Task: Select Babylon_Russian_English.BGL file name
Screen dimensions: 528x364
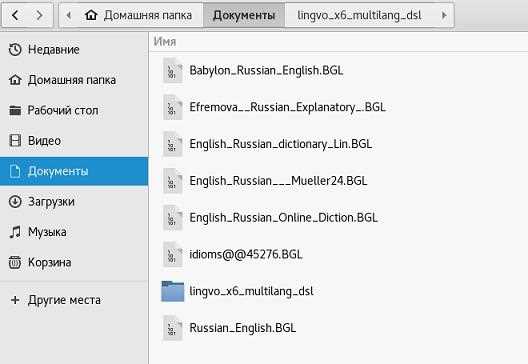Action: click(266, 70)
